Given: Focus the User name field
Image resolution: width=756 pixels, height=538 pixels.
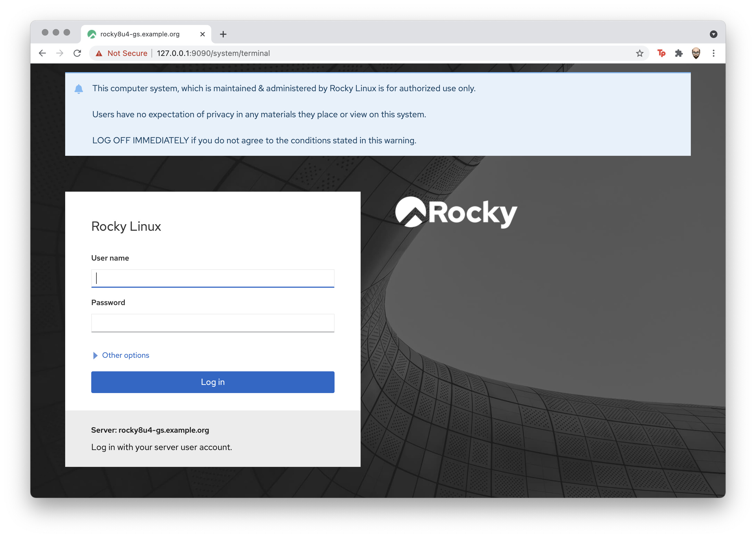Looking at the screenshot, I should 212,278.
